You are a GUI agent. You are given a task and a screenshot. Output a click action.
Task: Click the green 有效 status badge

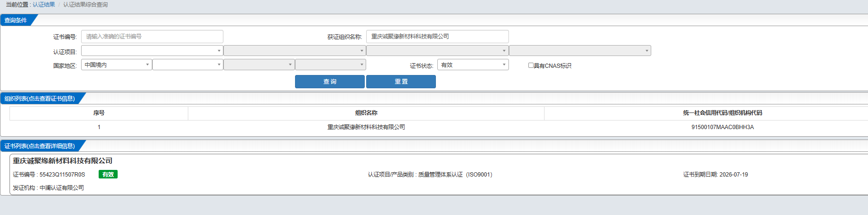pos(108,174)
